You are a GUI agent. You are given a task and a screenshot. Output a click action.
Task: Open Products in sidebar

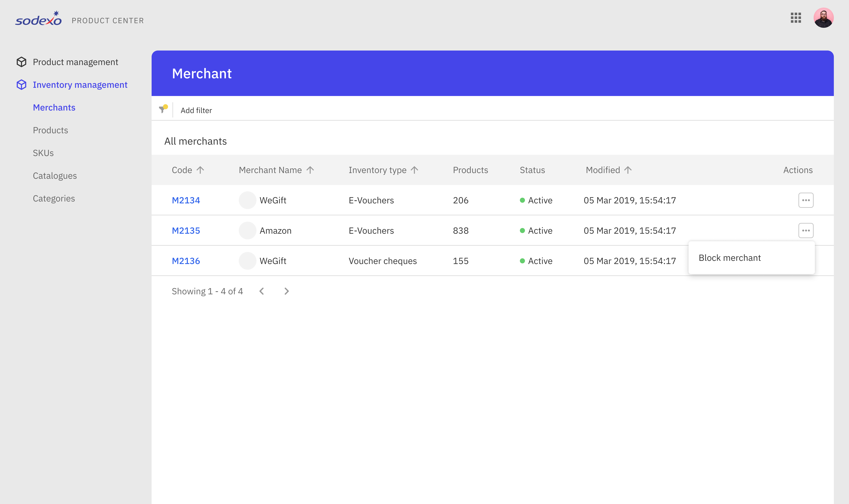click(50, 130)
